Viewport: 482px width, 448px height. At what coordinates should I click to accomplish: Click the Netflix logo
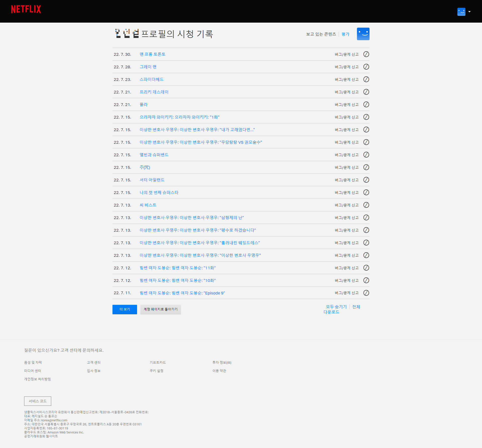coord(26,10)
